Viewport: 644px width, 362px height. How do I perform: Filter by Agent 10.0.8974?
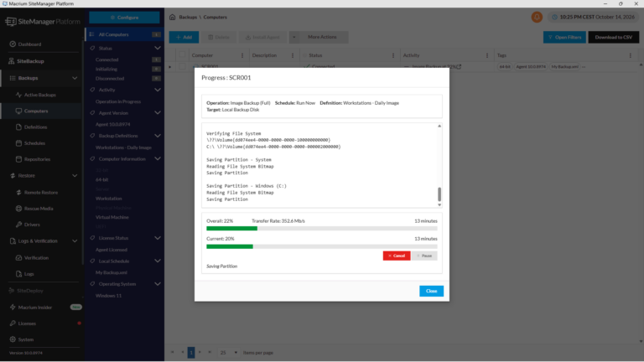click(x=112, y=124)
